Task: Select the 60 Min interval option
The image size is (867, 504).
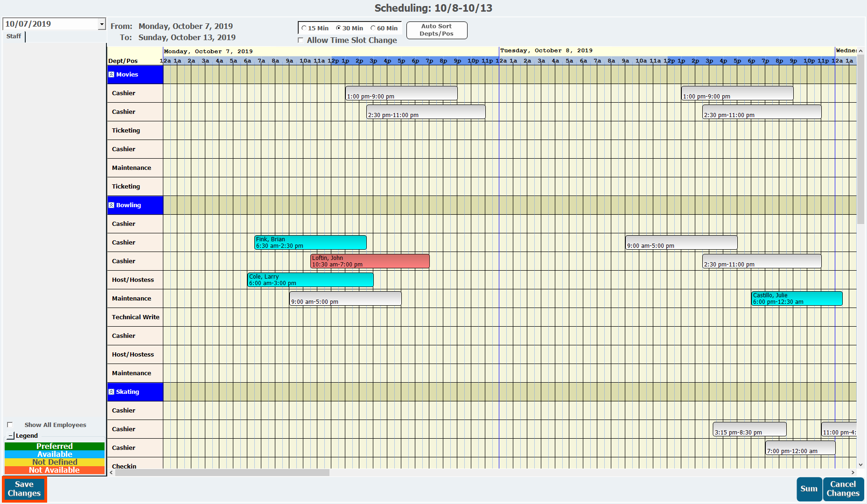Action: [x=373, y=28]
